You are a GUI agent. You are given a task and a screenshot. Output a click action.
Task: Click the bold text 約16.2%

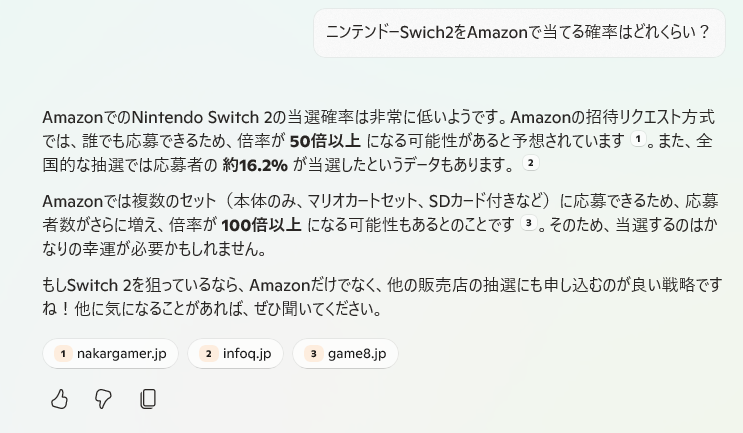(255, 165)
